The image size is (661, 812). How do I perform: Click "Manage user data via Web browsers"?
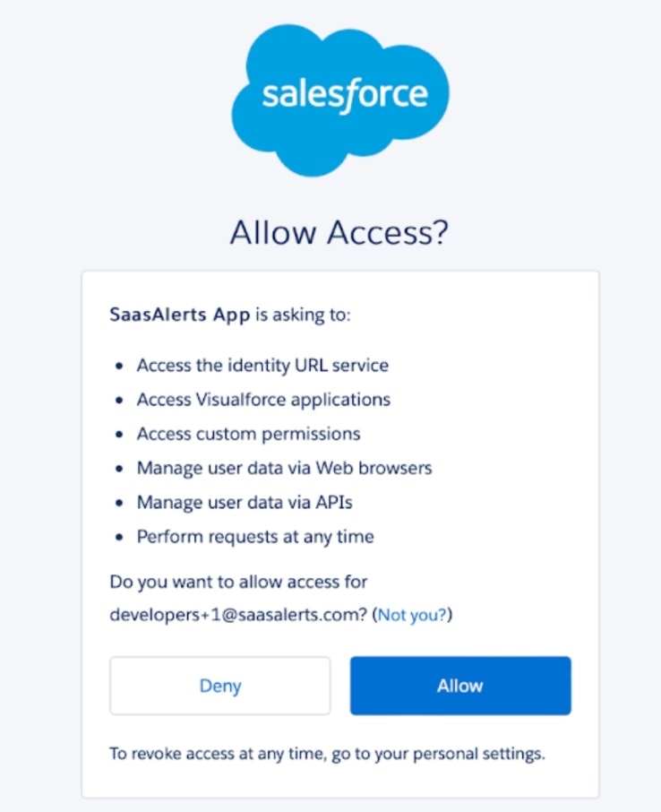[284, 468]
